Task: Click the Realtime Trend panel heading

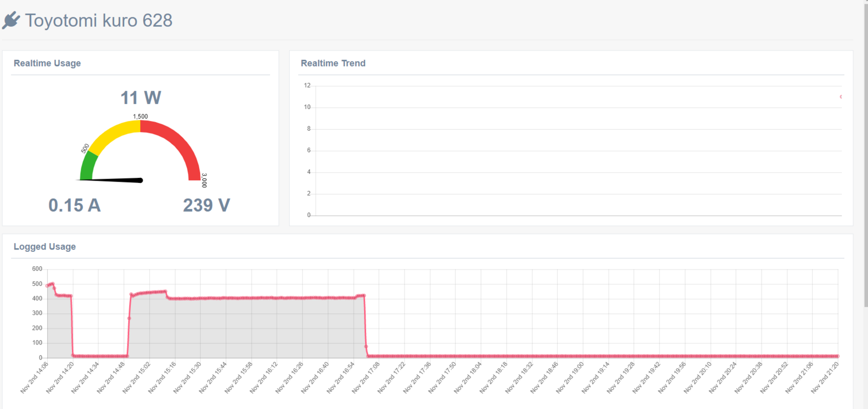Action: coord(333,63)
